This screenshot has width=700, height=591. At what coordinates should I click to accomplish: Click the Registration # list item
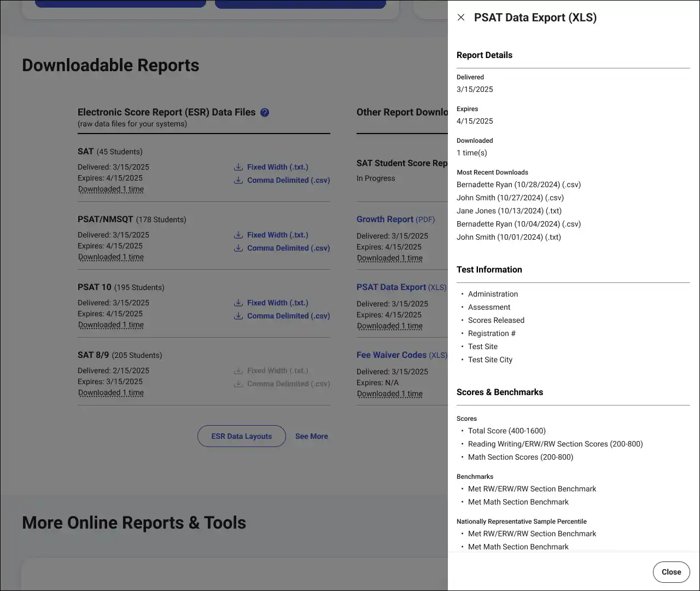point(492,333)
